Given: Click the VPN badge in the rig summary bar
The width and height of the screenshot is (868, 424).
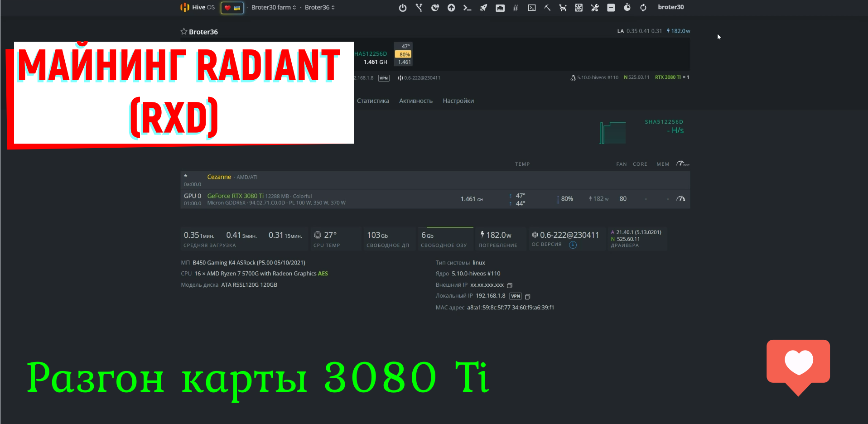Looking at the screenshot, I should 384,78.
